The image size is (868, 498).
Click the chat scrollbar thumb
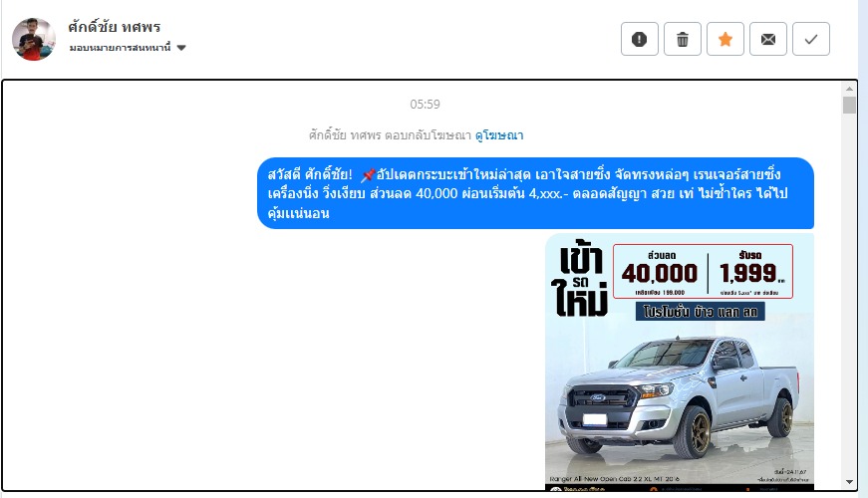pos(849,106)
